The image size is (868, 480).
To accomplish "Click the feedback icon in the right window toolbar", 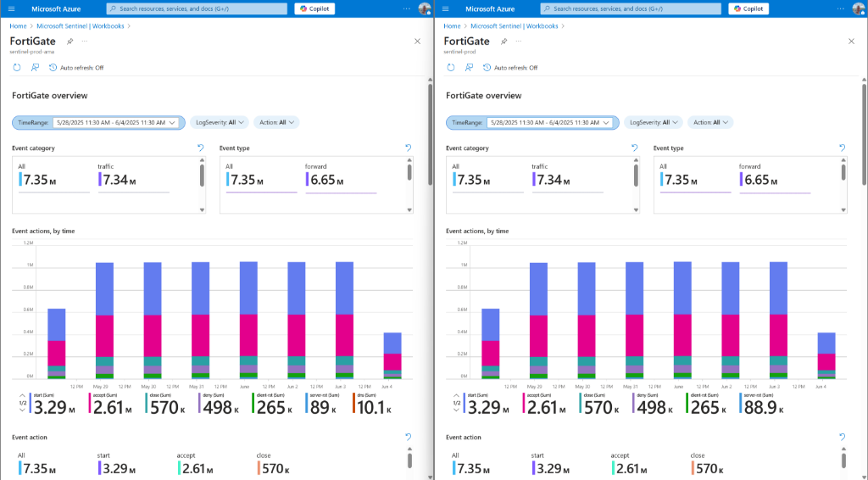I will [x=469, y=67].
